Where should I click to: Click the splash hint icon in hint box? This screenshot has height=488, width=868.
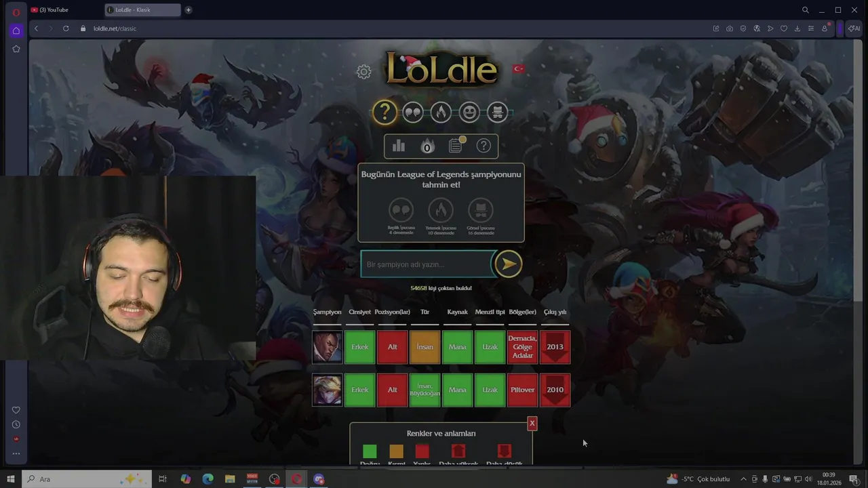481,210
